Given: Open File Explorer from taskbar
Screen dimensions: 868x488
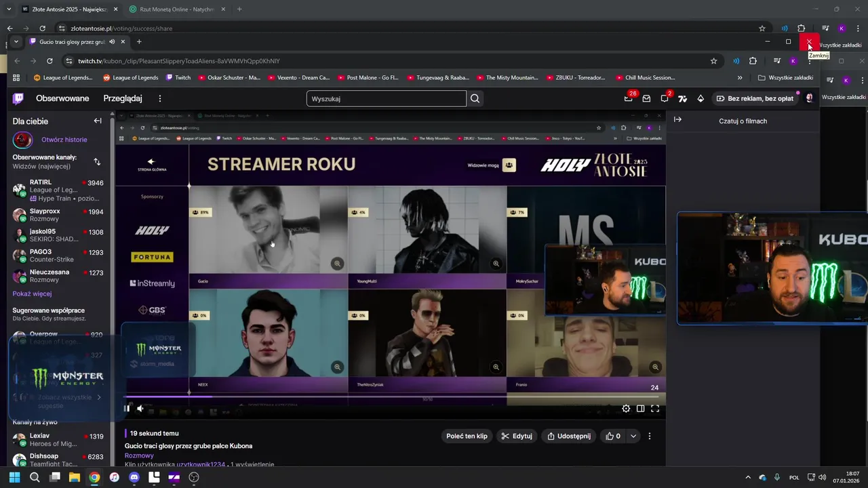Looking at the screenshot, I should (x=75, y=477).
